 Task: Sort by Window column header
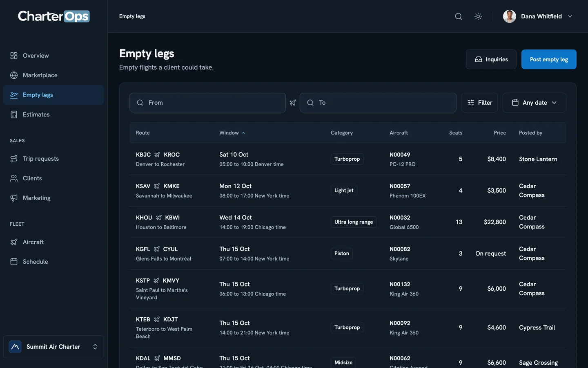232,133
